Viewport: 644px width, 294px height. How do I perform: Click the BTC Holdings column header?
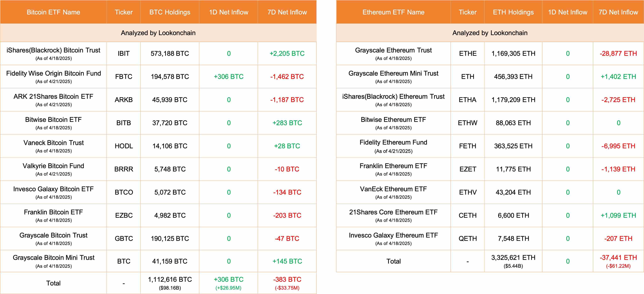point(170,12)
